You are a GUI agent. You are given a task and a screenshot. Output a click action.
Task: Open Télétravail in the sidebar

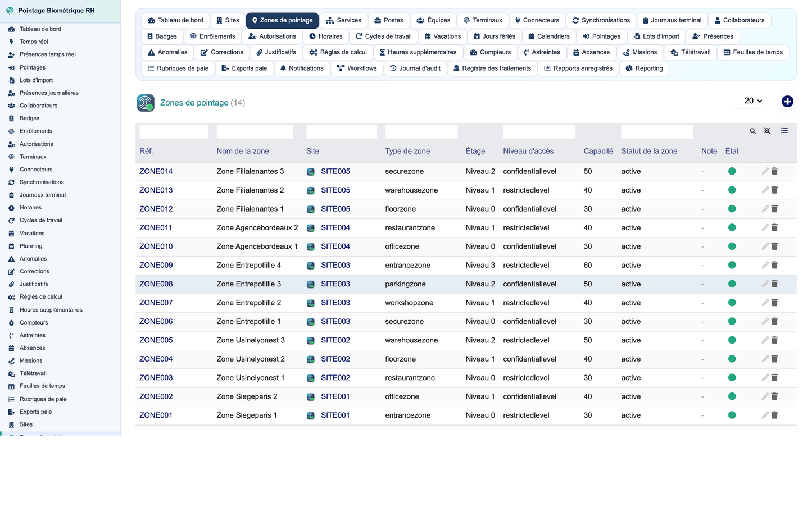coord(33,373)
